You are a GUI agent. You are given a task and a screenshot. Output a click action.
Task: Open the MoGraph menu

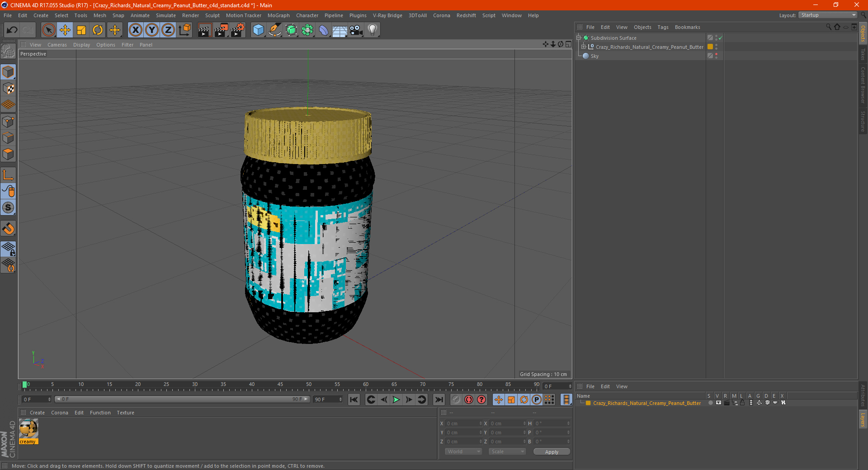278,15
